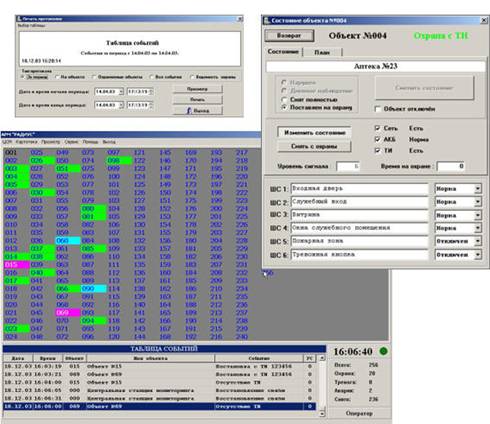
Task: Click the events table scrollbar up arrow
Action: [x=322, y=358]
